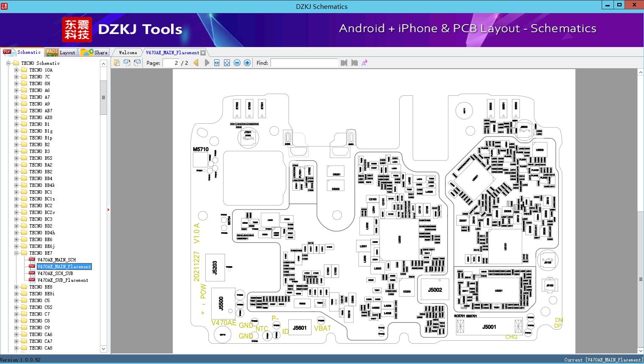This screenshot has width=644, height=364.
Task: Switch to the Layout tab
Action: pyautogui.click(x=61, y=53)
